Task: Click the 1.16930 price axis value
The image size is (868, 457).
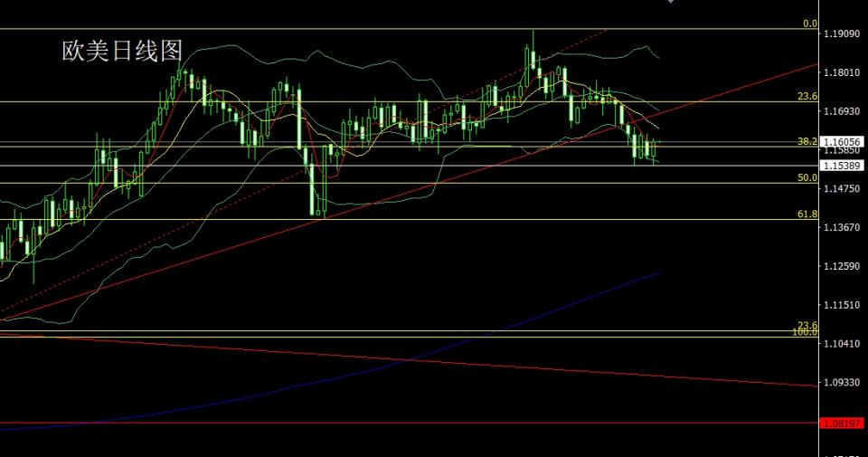Action: 841,111
